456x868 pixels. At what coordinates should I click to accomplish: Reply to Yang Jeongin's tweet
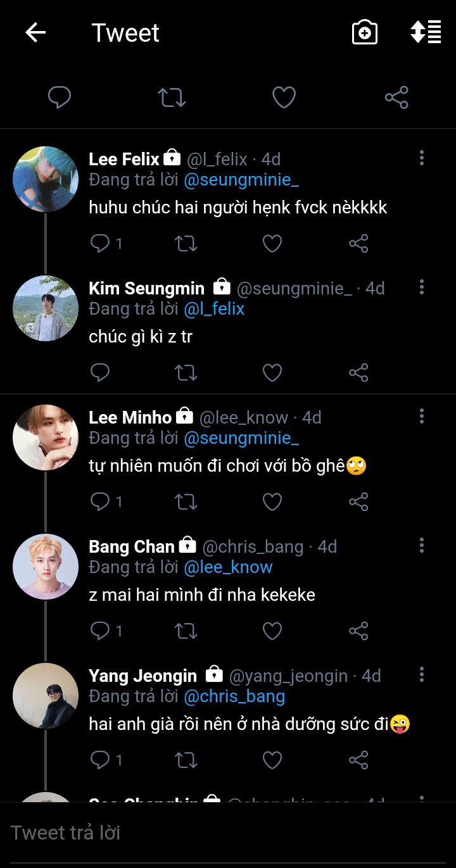click(100, 760)
